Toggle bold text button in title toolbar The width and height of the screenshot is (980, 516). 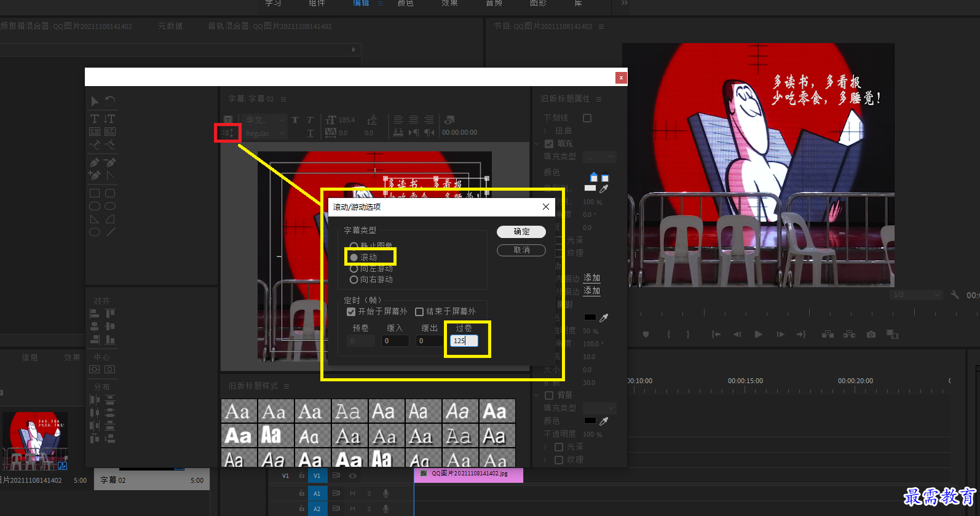pos(295,120)
